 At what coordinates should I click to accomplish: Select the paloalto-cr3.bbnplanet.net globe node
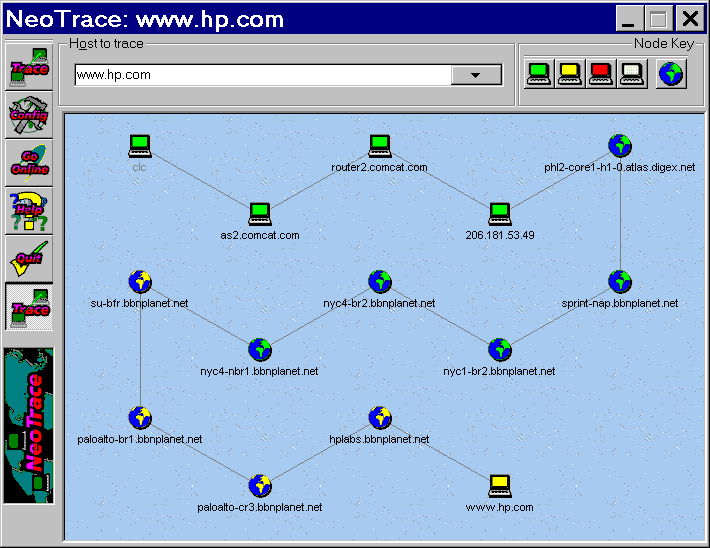[x=260, y=485]
